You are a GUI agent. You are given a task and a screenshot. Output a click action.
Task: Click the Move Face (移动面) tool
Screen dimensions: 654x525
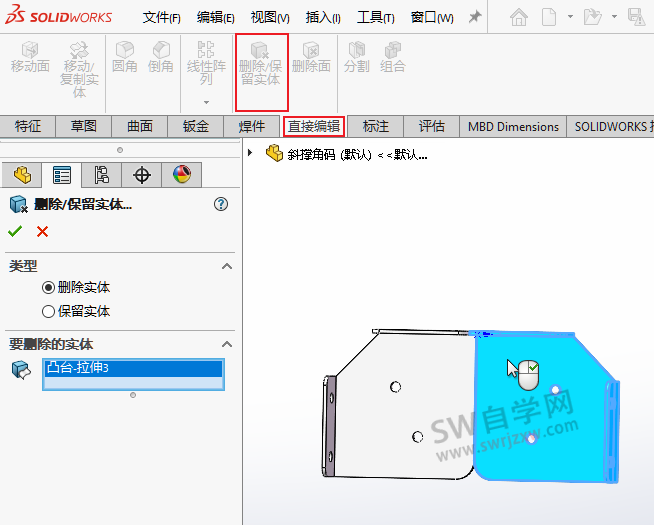point(30,57)
